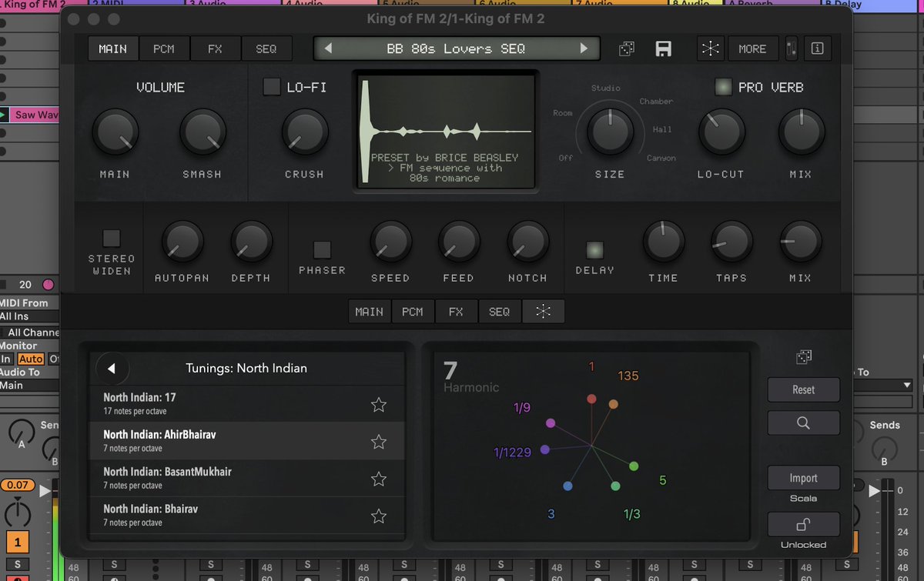Click the magnifier search button

(803, 422)
